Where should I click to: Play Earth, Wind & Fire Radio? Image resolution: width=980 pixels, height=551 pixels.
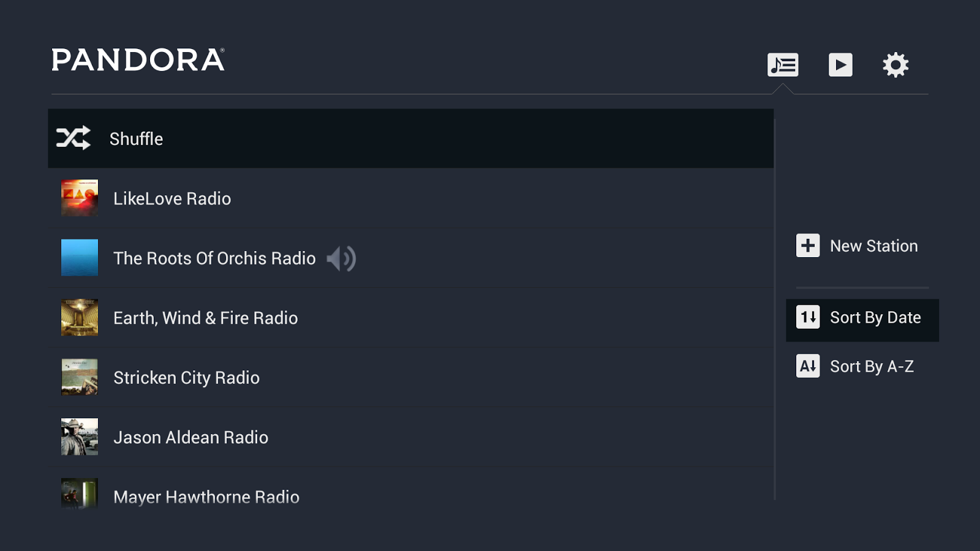click(206, 318)
